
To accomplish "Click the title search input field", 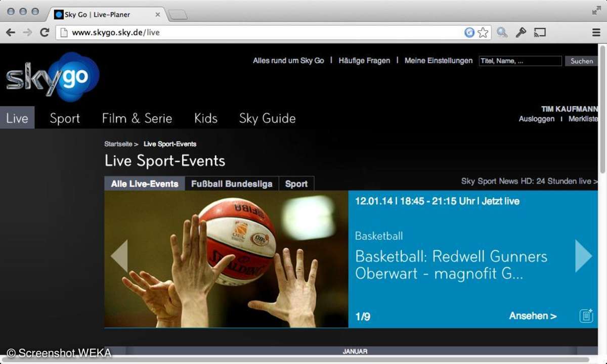I will 520,61.
